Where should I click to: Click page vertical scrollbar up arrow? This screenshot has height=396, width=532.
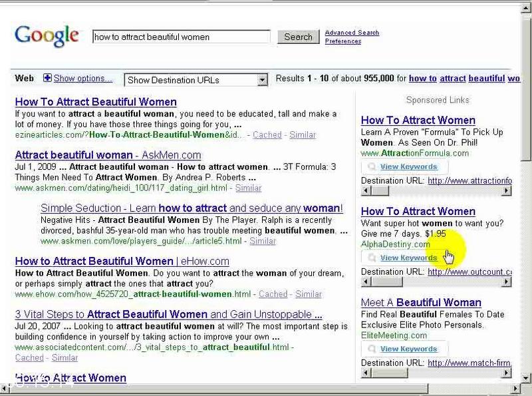[x=526, y=8]
